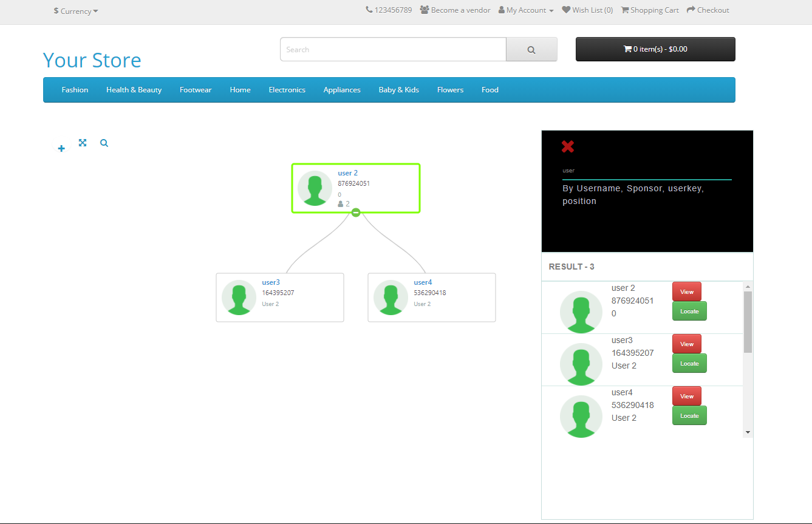The width and height of the screenshot is (812, 524).
Task: Click View button for user3 result
Action: point(686,344)
